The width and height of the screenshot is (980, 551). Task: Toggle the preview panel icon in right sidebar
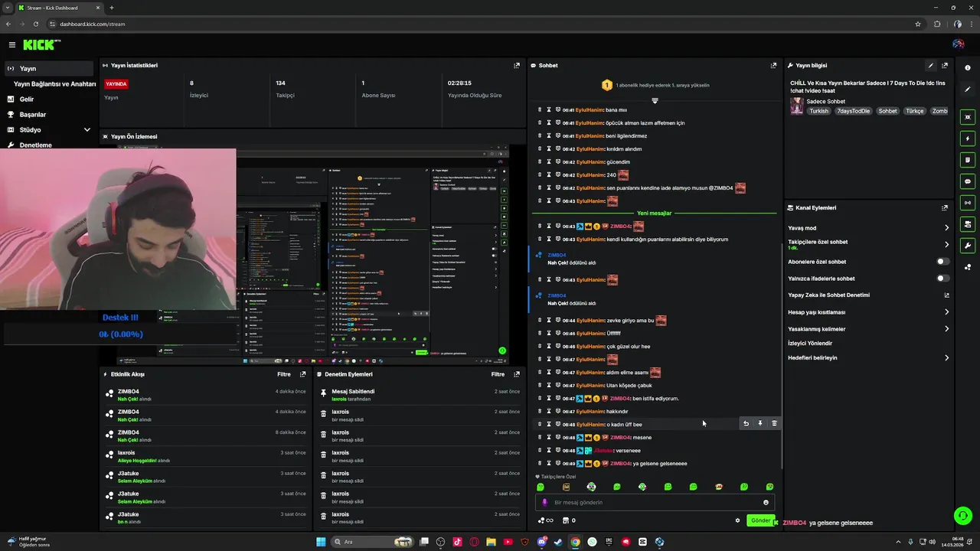(x=968, y=117)
